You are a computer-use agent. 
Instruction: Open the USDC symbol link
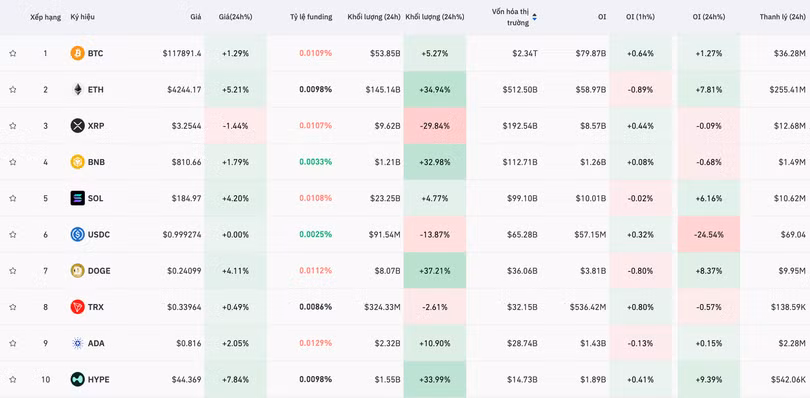[x=99, y=234]
